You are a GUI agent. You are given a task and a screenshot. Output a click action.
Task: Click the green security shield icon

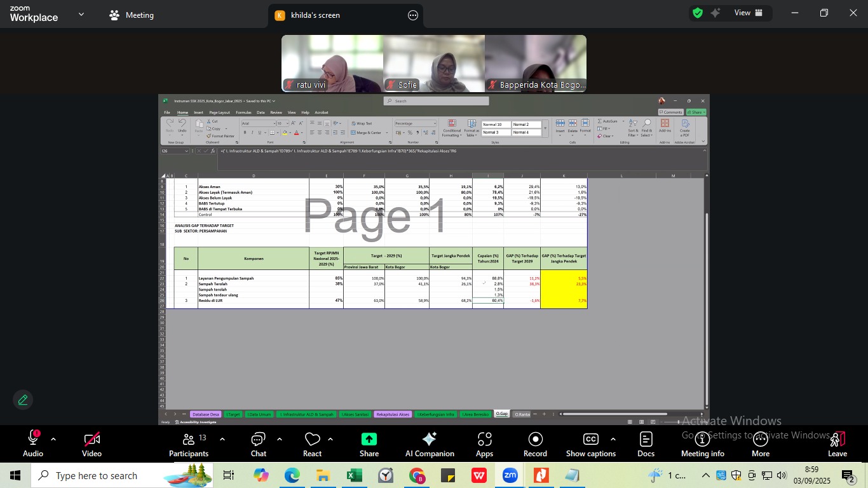click(698, 13)
